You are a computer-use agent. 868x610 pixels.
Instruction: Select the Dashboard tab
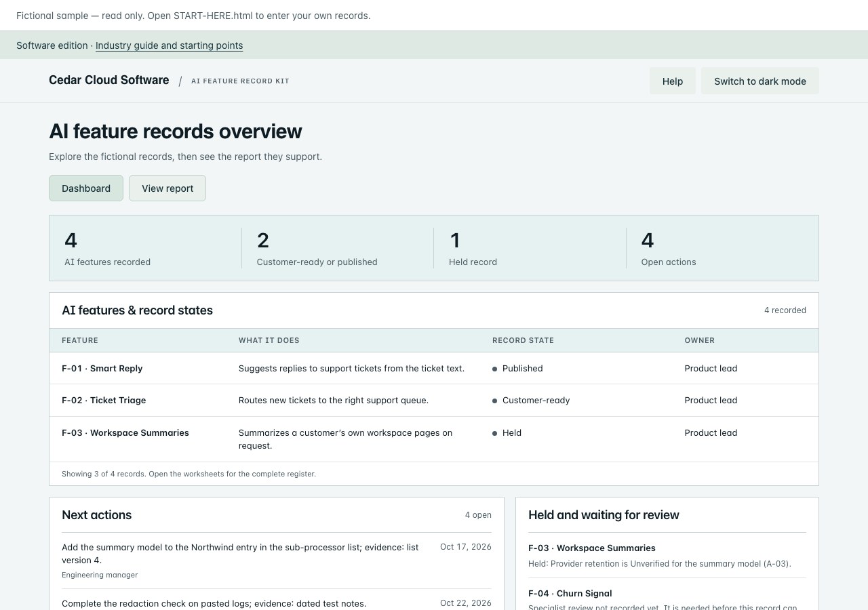[x=86, y=188]
